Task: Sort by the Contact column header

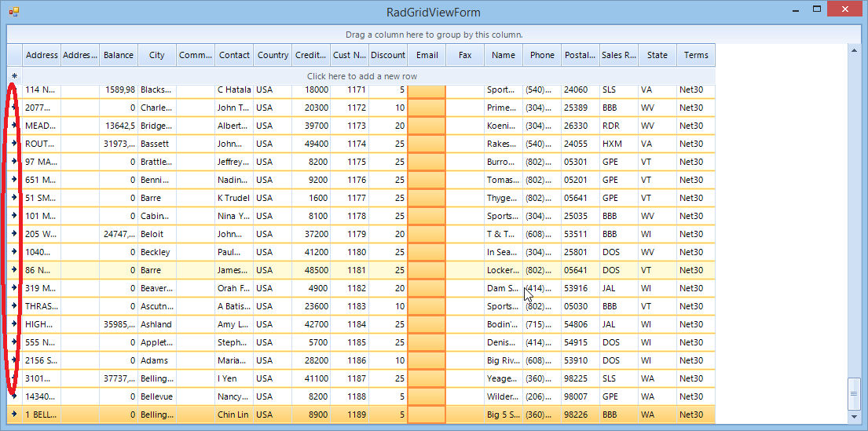Action: [x=234, y=55]
